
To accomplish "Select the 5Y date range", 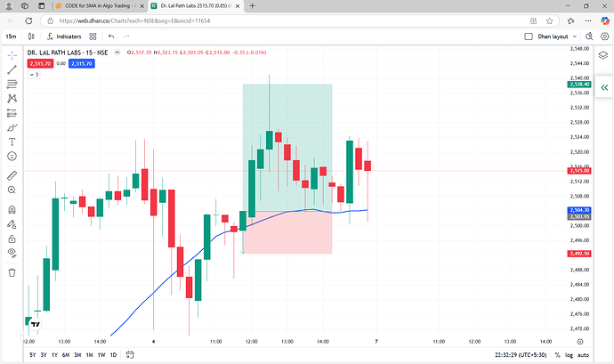I will [x=33, y=355].
